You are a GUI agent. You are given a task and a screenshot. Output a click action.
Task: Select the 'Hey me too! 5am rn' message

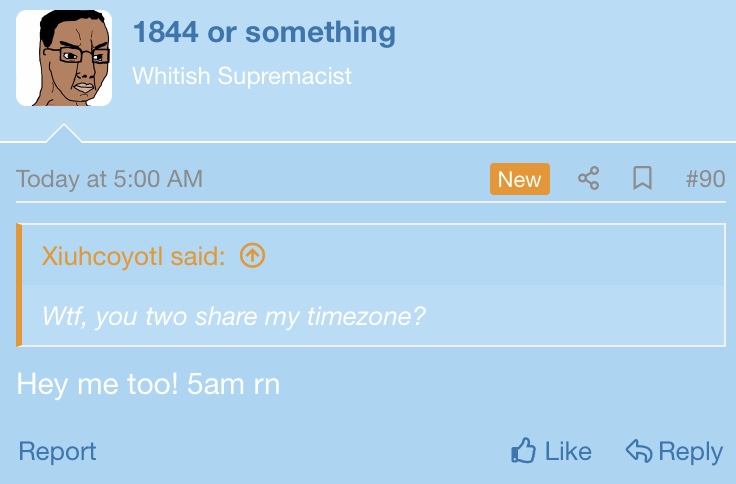pos(148,384)
